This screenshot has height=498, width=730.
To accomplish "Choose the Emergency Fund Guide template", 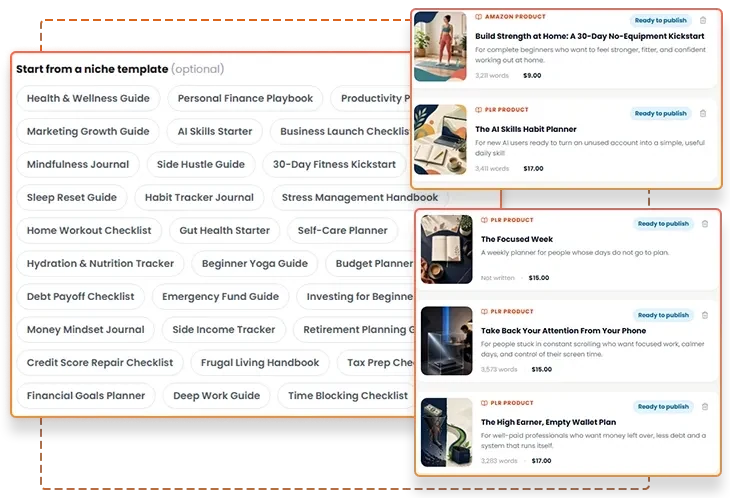I will (220, 296).
